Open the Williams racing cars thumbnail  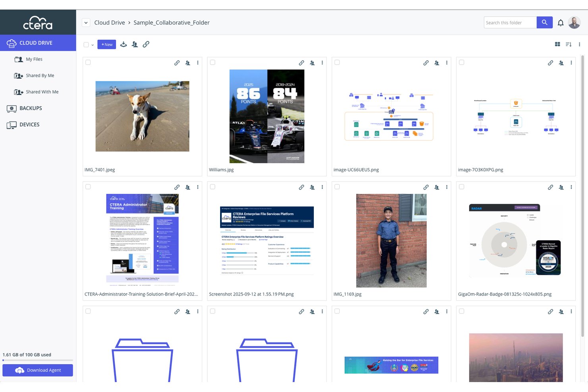267,116
